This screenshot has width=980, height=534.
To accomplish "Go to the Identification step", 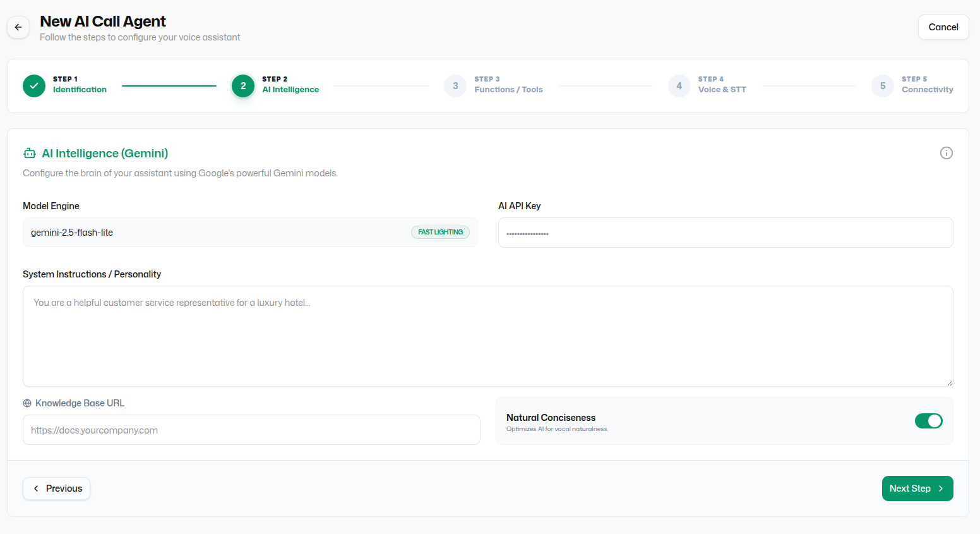I will [x=80, y=90].
